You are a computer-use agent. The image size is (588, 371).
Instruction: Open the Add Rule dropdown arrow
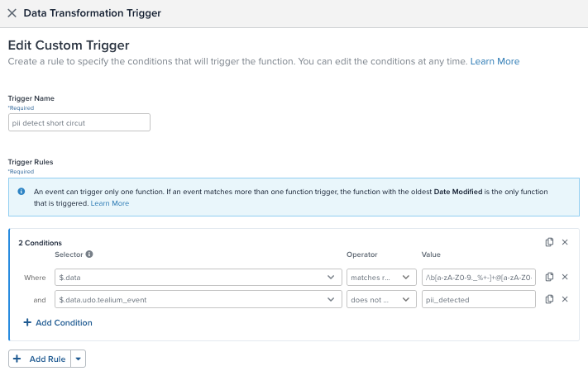click(78, 359)
